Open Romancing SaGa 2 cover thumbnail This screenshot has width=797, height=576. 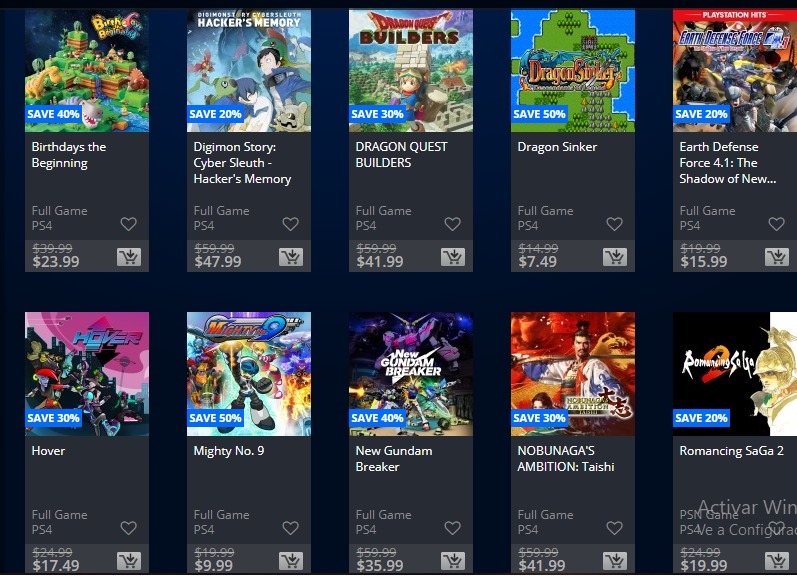pyautogui.click(x=735, y=374)
